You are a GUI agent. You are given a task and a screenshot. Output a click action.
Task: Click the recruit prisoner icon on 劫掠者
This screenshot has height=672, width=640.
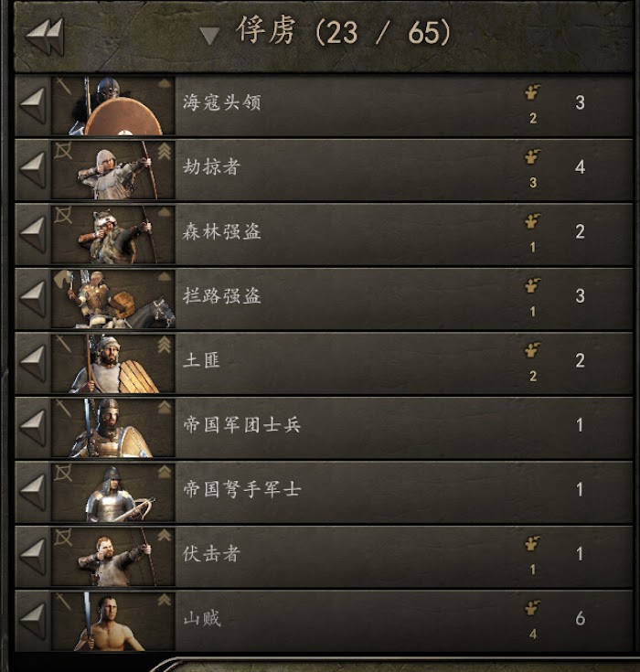(x=532, y=157)
